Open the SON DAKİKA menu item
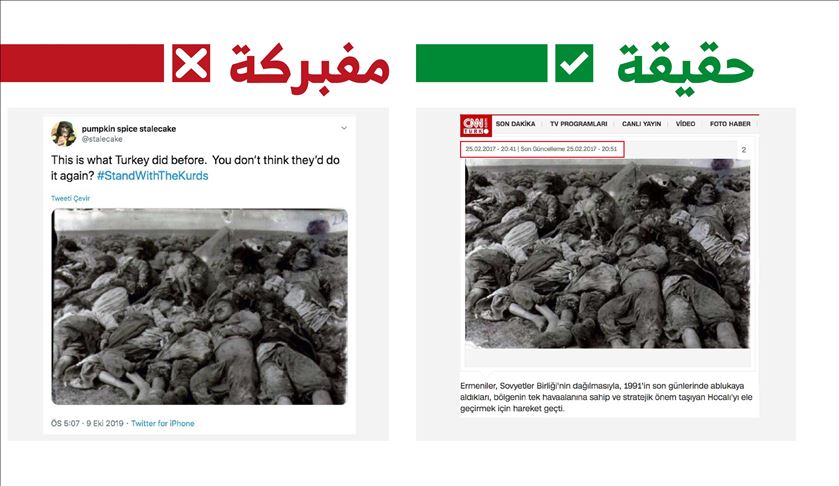The image size is (839, 486). (x=515, y=124)
